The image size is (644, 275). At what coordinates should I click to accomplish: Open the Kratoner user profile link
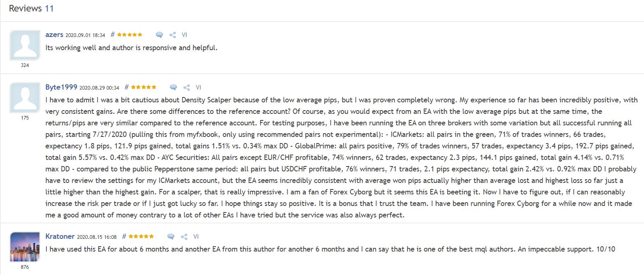click(60, 237)
